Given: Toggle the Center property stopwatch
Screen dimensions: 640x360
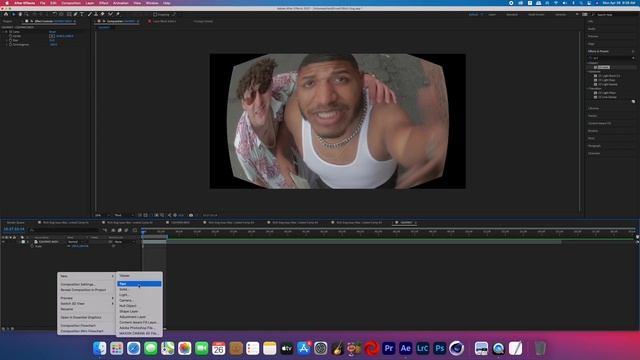Looking at the screenshot, I should [10, 36].
